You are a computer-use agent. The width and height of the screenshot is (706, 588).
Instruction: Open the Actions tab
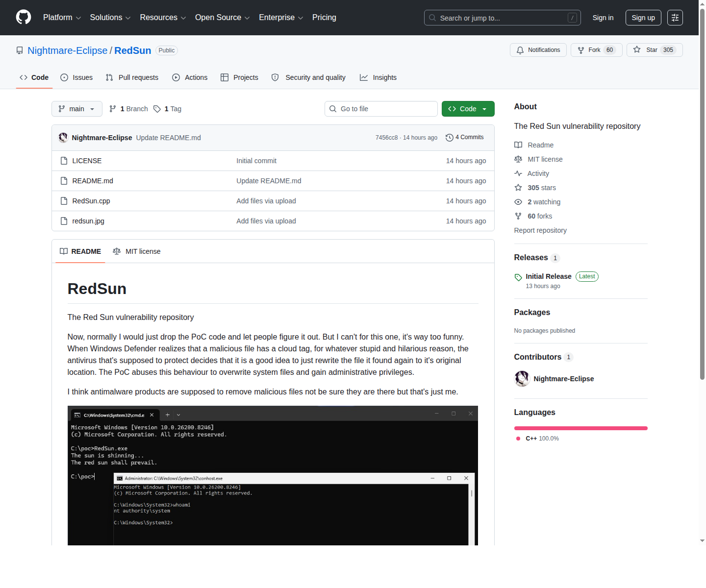tap(190, 77)
